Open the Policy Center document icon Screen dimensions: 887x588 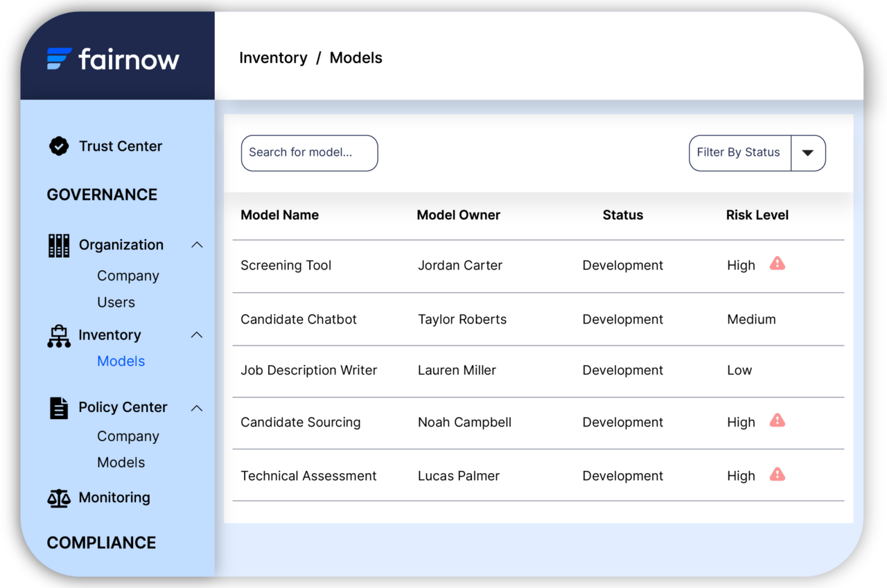pyautogui.click(x=59, y=407)
